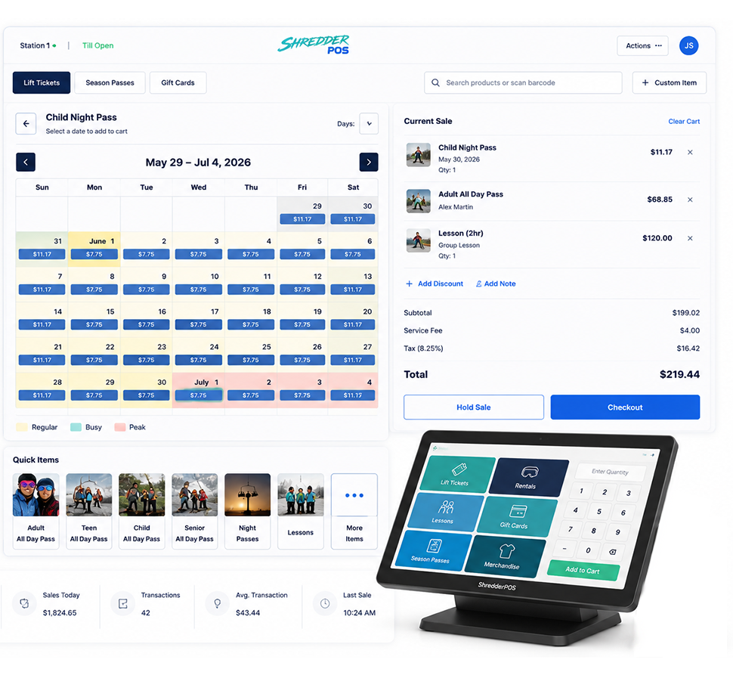Tap Rentals tile on terminal
The width and height of the screenshot is (733, 700).
tap(528, 478)
